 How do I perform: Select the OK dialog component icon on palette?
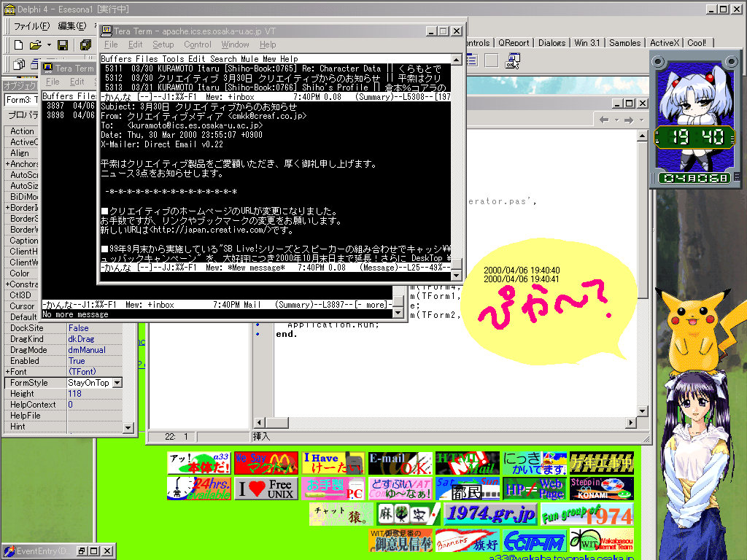[513, 61]
